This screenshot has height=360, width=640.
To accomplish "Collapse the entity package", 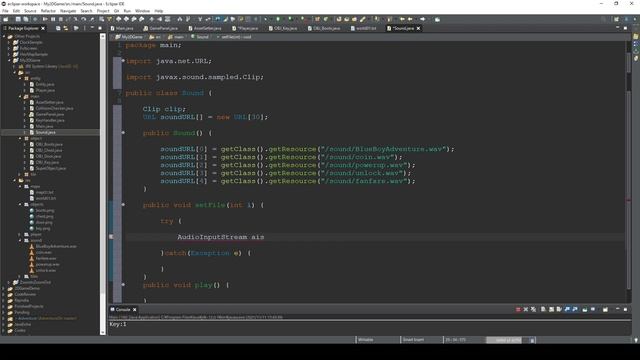I will point(20,78).
